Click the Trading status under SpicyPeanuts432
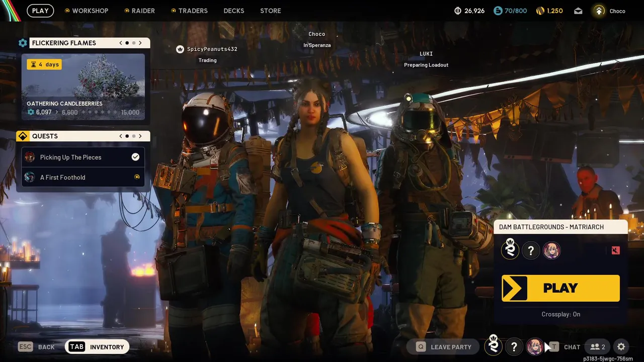The width and height of the screenshot is (644, 362). [x=207, y=60]
